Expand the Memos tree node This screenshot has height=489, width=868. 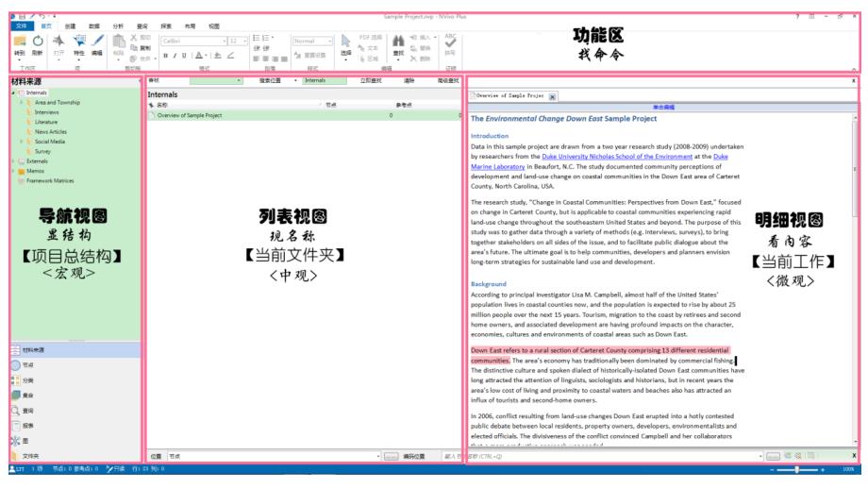tap(14, 171)
